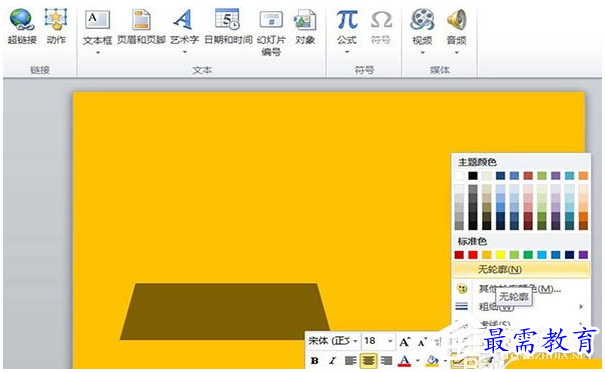Choose green standard color
Screen dimensions: 605x372
(x=528, y=255)
